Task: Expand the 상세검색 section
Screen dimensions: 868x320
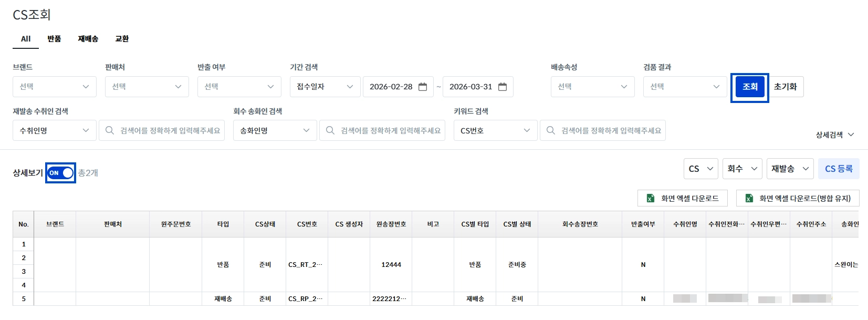Action: click(834, 135)
